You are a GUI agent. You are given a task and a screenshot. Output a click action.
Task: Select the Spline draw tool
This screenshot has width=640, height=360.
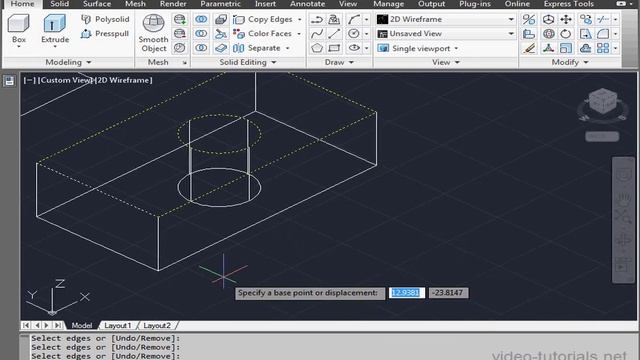pyautogui.click(x=317, y=33)
